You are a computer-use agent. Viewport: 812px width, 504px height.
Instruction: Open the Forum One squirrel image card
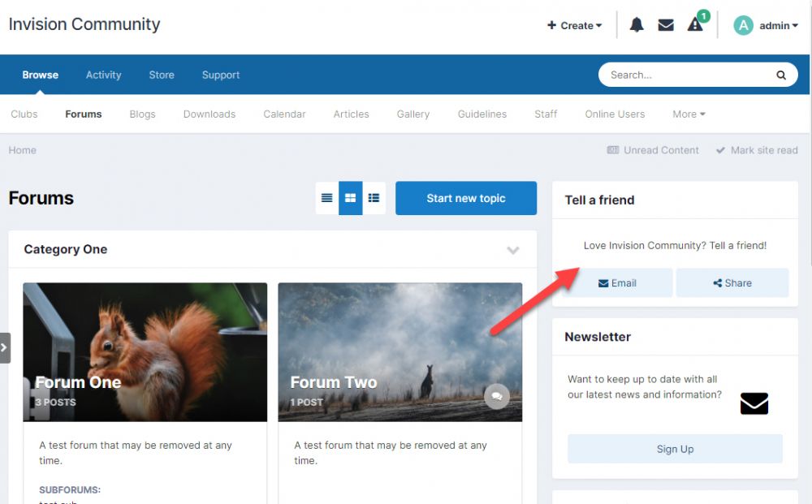[x=145, y=352]
